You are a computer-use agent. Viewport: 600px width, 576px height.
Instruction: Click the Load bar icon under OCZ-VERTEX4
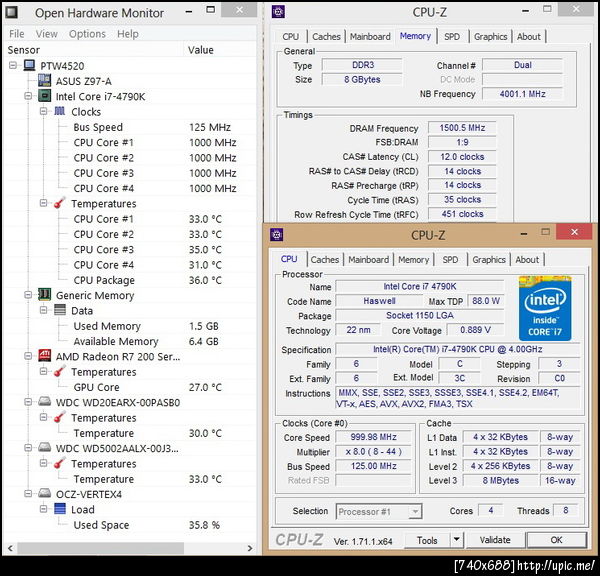point(60,509)
